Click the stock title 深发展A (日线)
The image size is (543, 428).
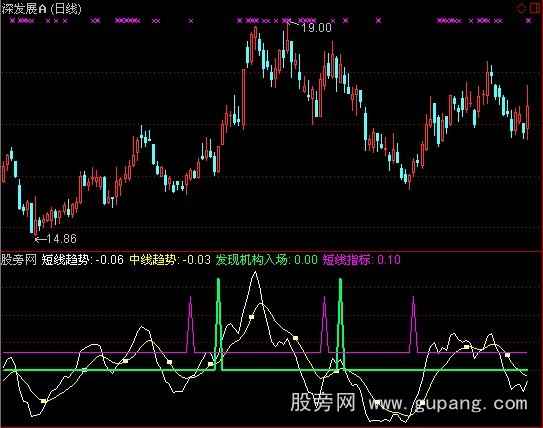coord(41,8)
